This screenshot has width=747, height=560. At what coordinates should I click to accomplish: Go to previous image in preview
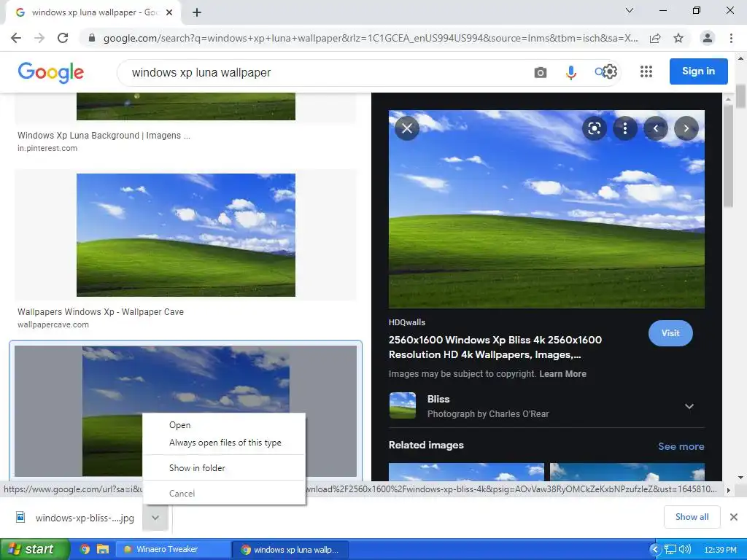coord(656,128)
